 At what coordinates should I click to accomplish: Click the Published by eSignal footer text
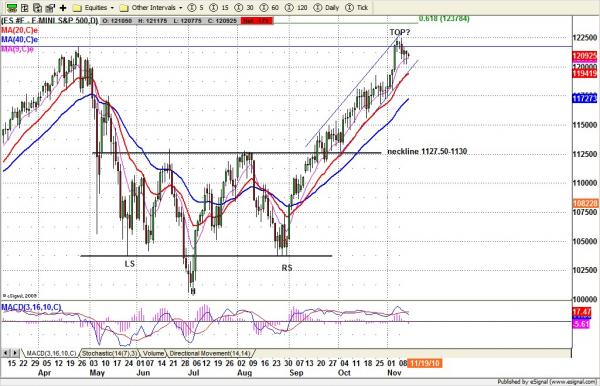[548, 381]
